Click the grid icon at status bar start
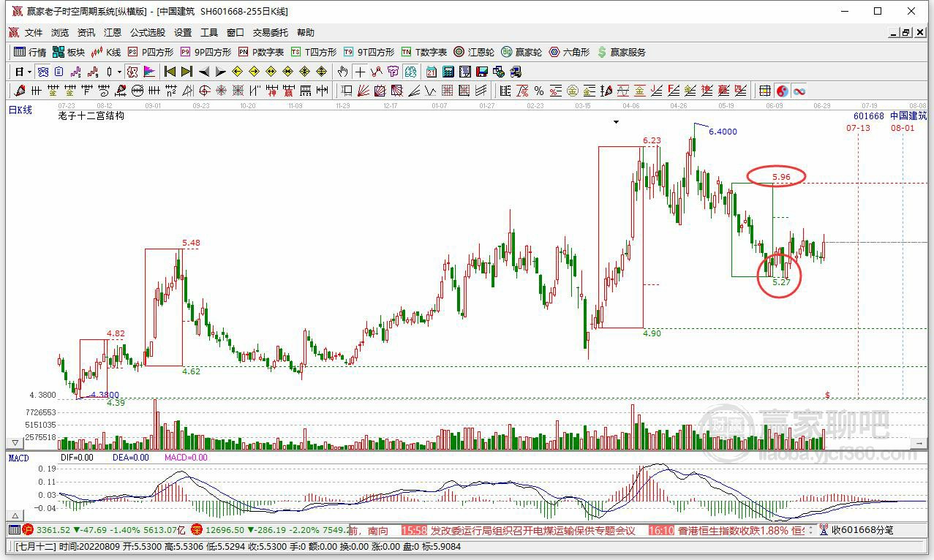Screen dimensions: 934x560 pyautogui.click(x=13, y=530)
